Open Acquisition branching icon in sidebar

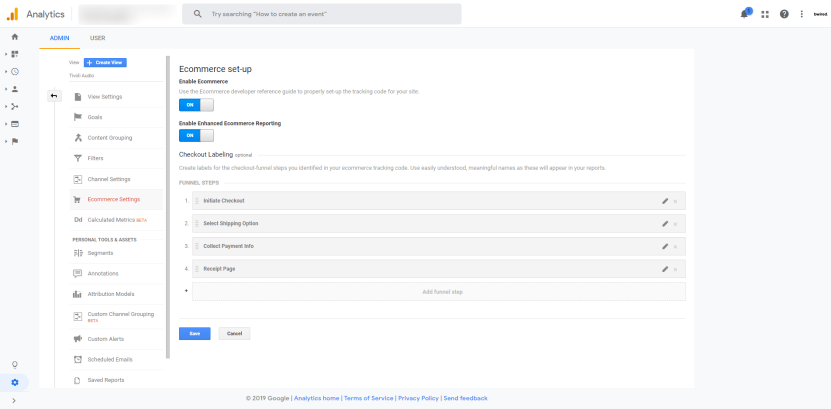pos(15,106)
